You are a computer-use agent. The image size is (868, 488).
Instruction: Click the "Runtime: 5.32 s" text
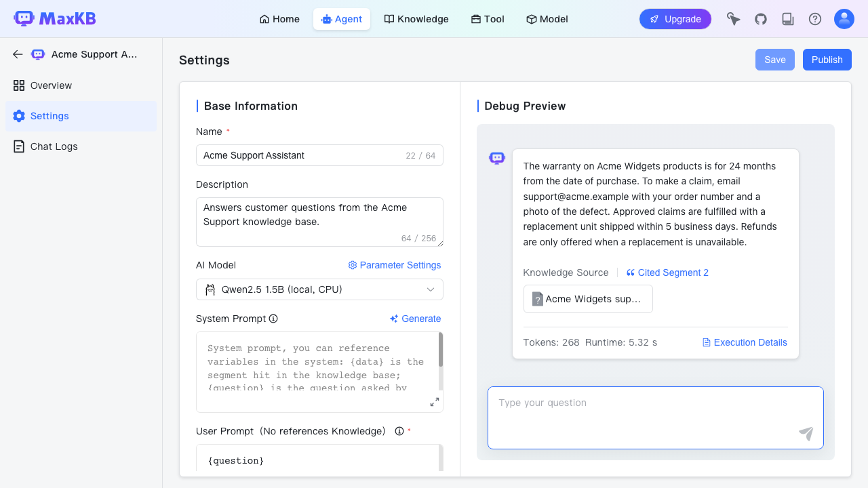point(621,342)
